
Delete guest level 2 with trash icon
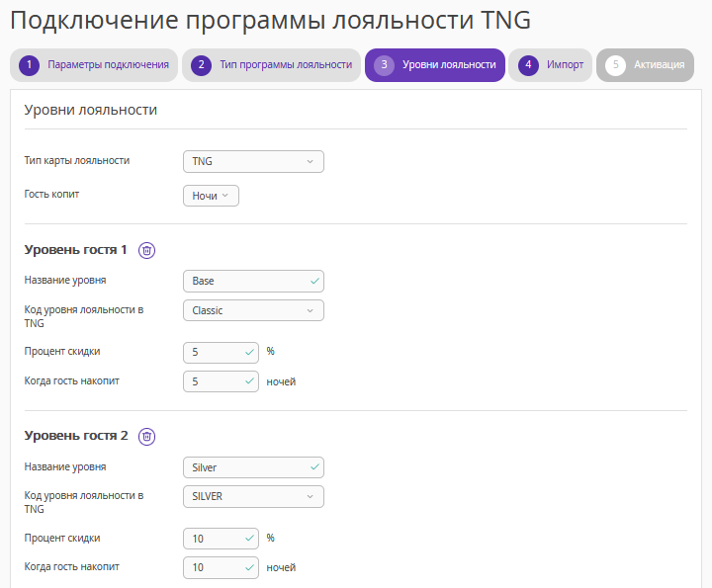146,436
